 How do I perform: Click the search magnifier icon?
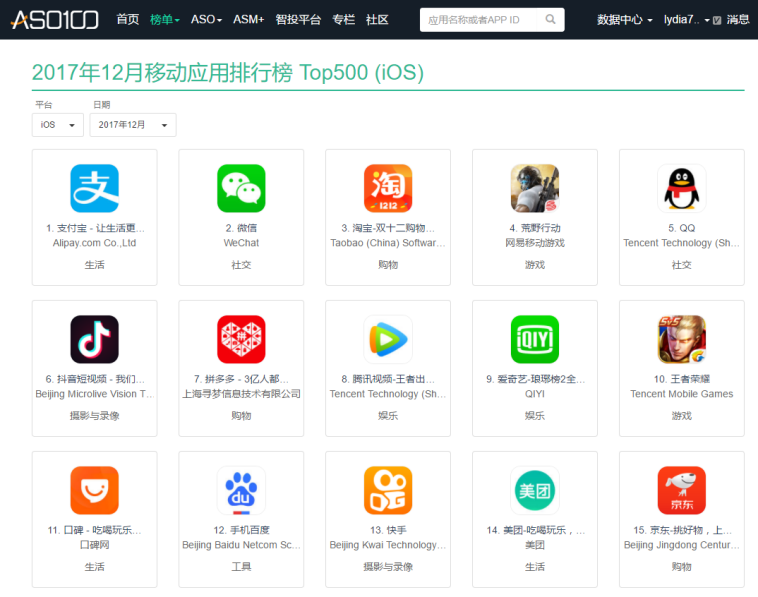coord(551,19)
